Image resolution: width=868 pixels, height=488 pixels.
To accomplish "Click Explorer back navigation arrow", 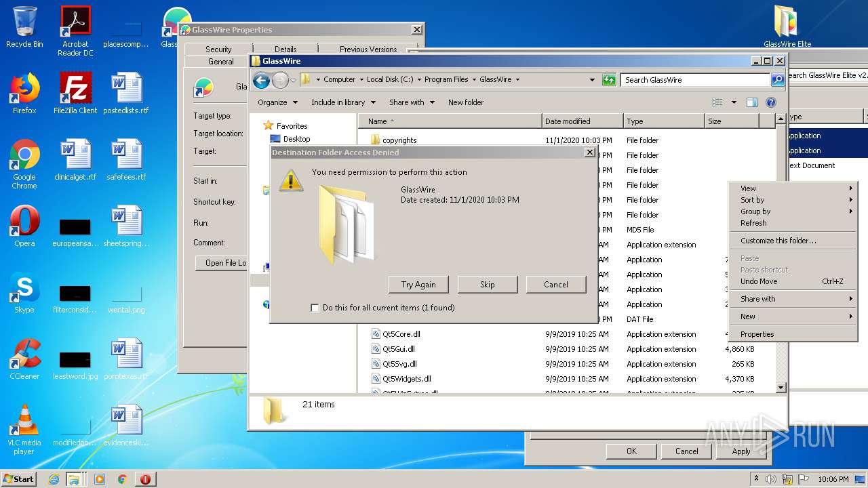I will click(x=261, y=81).
